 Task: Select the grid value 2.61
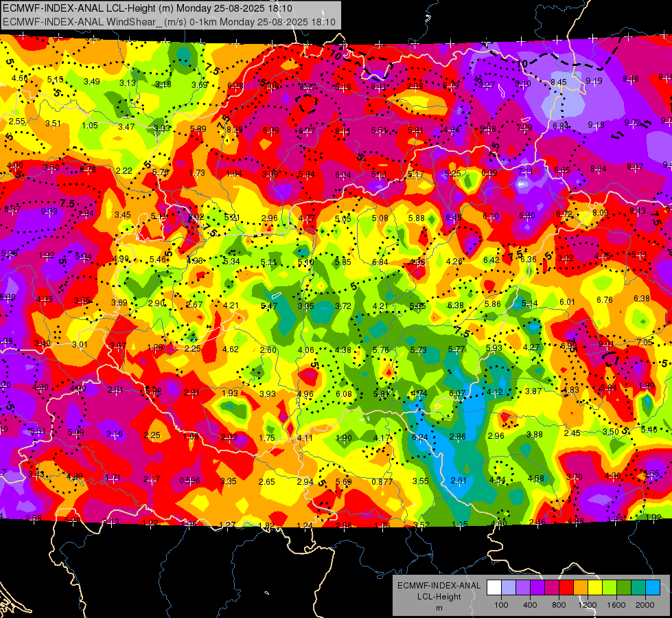[x=459, y=480]
